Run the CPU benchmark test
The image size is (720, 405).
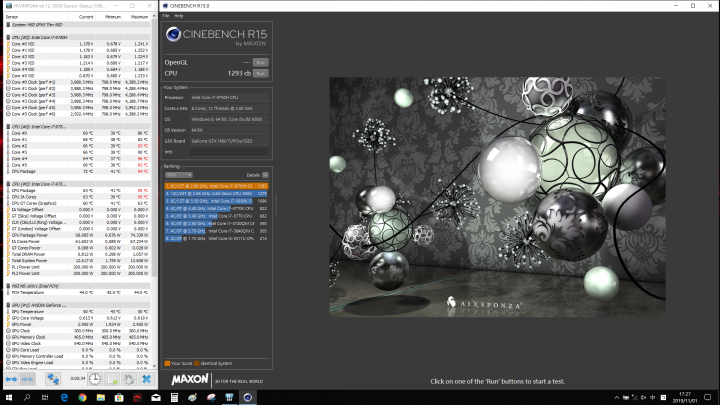260,74
